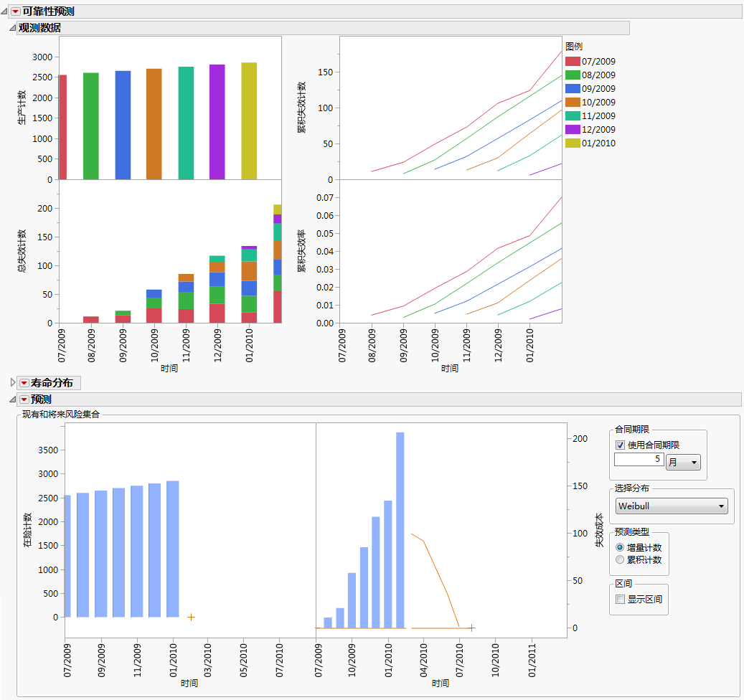Click the 01/2010 yellow legend swatch
The image size is (744, 700).
pos(573,143)
